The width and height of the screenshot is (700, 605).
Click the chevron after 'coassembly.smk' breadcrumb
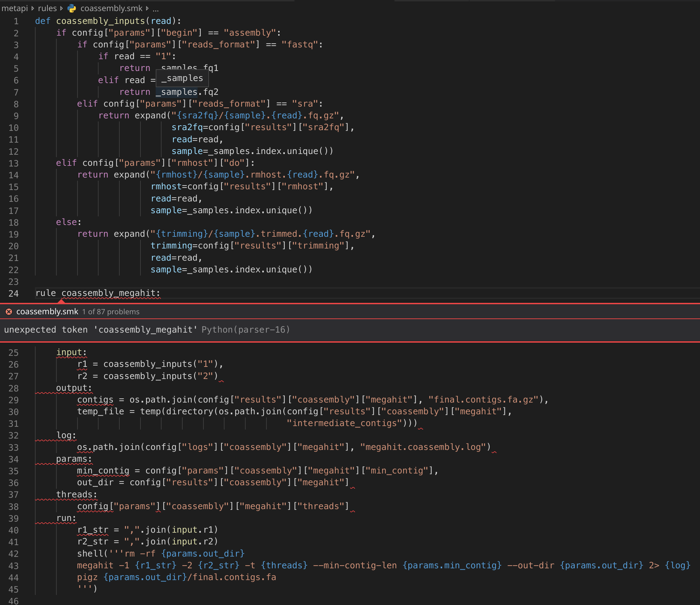(147, 8)
